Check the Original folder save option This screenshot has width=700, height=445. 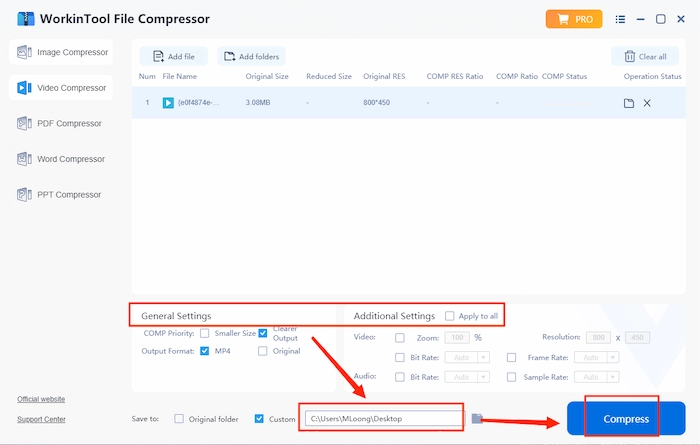pyautogui.click(x=179, y=419)
